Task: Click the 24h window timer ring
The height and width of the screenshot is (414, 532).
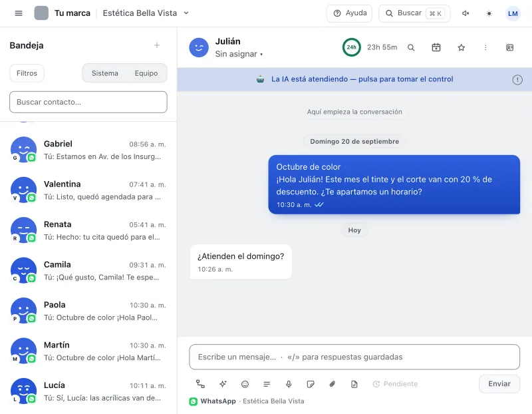Action: tap(352, 47)
